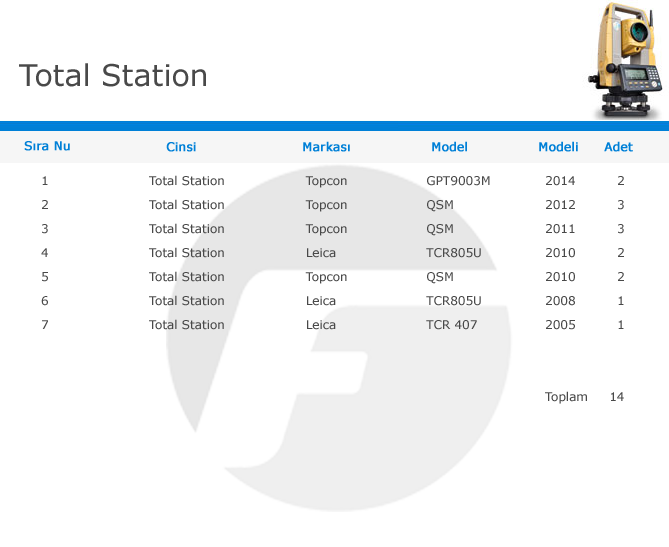Click the total station instrument image

(x=626, y=60)
